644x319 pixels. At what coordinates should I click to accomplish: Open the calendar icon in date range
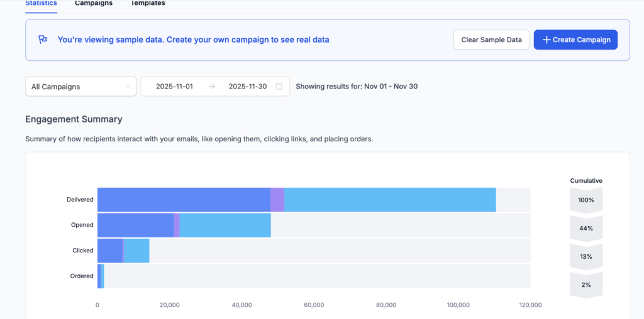point(279,87)
